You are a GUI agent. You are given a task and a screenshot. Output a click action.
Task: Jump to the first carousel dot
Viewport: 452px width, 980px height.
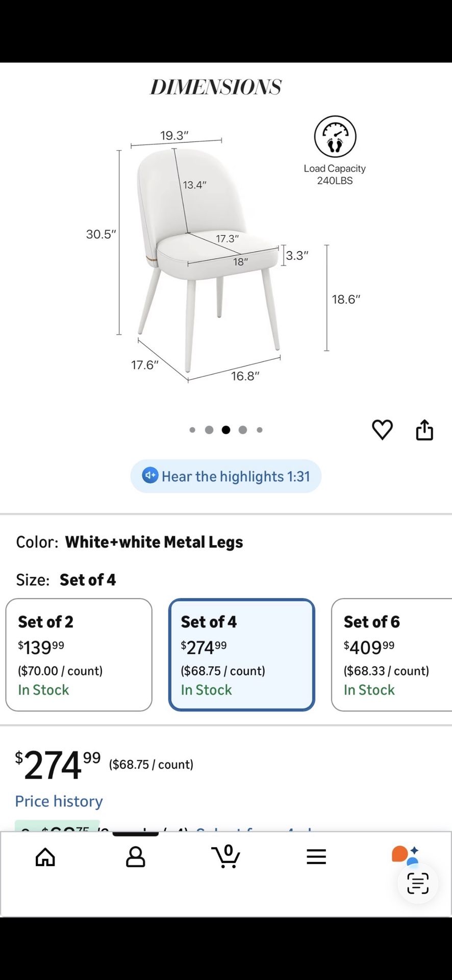192,430
